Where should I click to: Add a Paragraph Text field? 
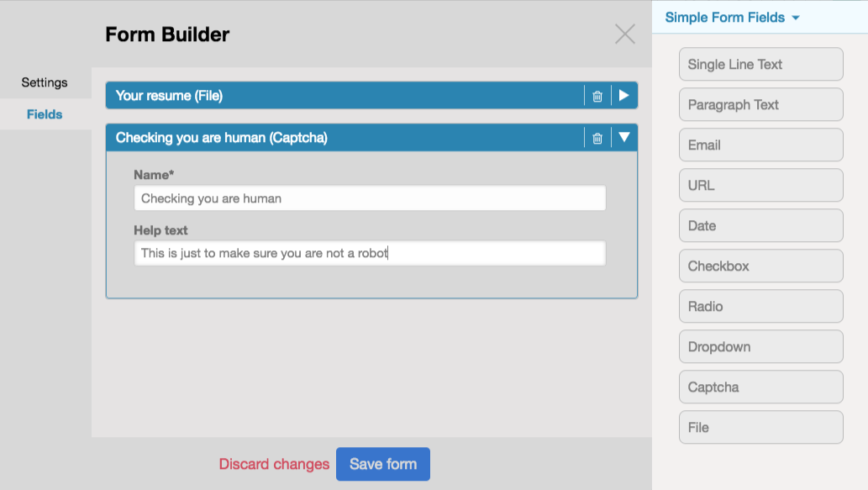[760, 105]
